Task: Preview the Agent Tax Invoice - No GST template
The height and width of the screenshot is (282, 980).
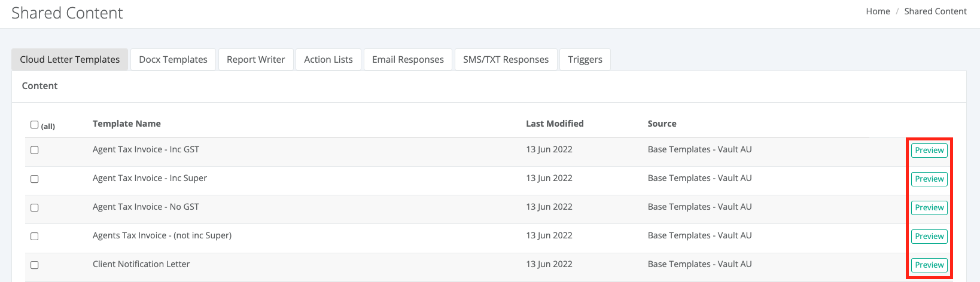Action: pos(929,207)
